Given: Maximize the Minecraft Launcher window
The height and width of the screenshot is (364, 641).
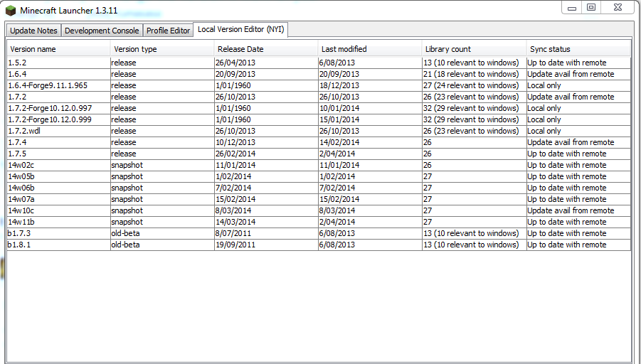Looking at the screenshot, I should pyautogui.click(x=591, y=7).
